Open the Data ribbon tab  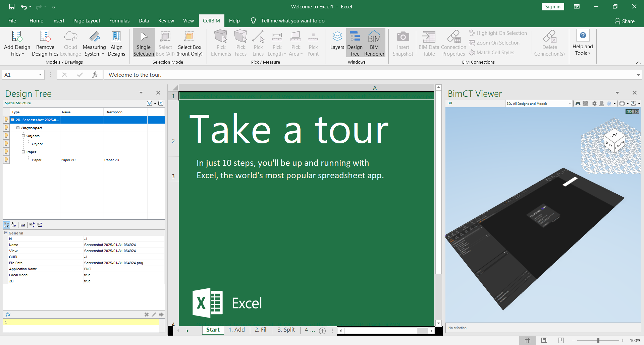click(144, 21)
